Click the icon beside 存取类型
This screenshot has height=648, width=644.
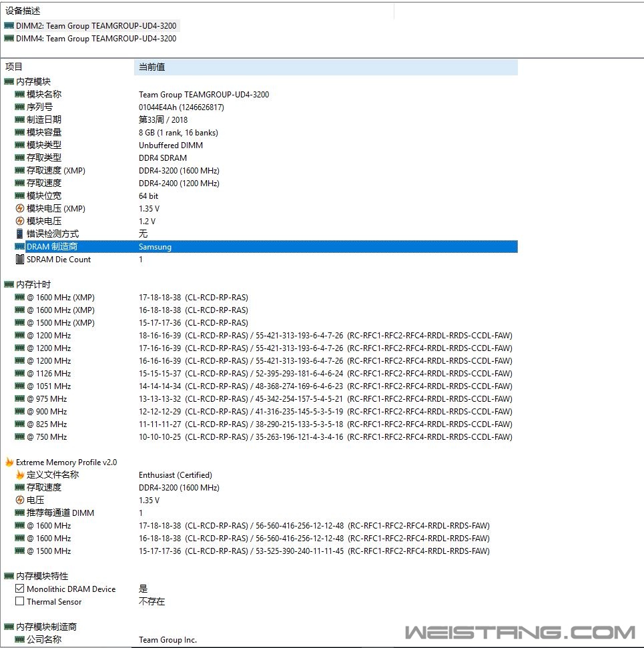coord(19,157)
